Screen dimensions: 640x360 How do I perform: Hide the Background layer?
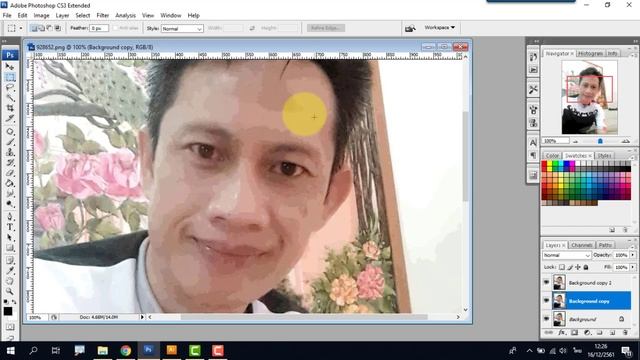click(x=547, y=319)
